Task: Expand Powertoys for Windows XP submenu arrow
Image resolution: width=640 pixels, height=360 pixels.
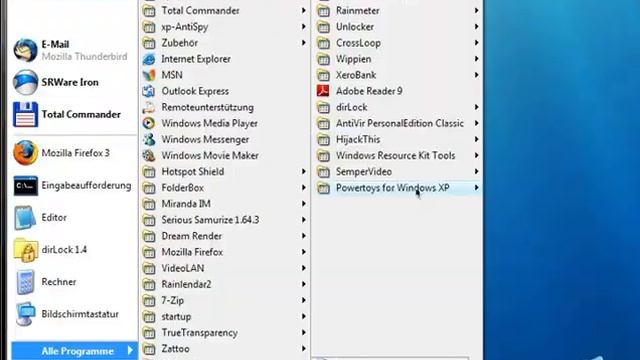Action: (x=476, y=188)
